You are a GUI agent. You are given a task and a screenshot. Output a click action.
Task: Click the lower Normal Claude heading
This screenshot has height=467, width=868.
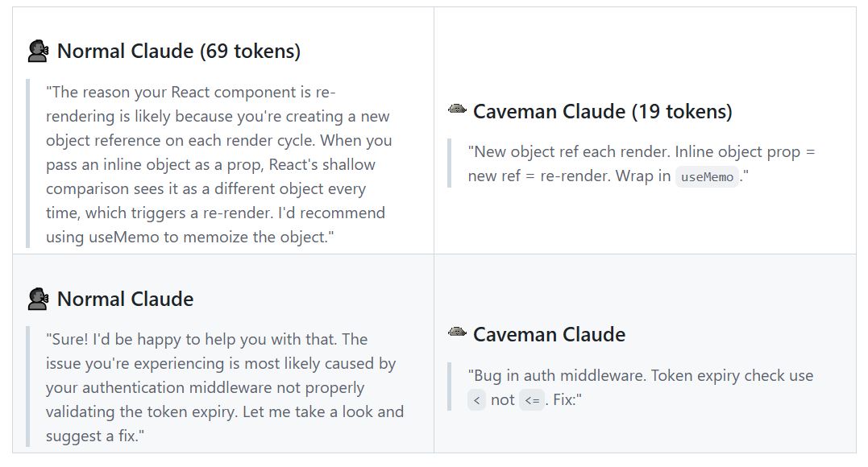coord(126,299)
